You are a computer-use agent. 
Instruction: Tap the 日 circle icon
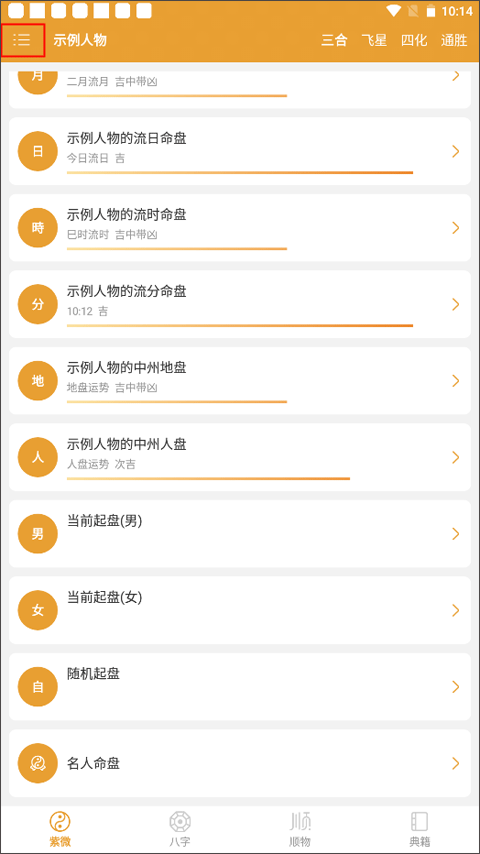click(38, 151)
